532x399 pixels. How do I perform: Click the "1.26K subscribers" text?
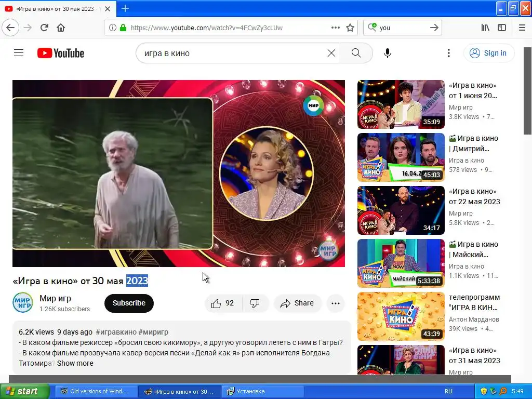[64, 309]
